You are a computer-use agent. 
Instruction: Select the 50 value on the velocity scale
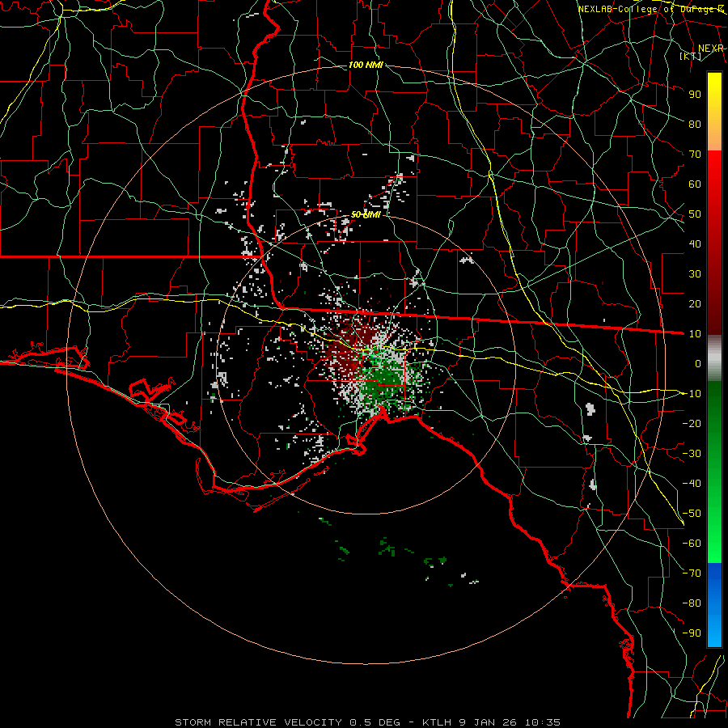[695, 214]
